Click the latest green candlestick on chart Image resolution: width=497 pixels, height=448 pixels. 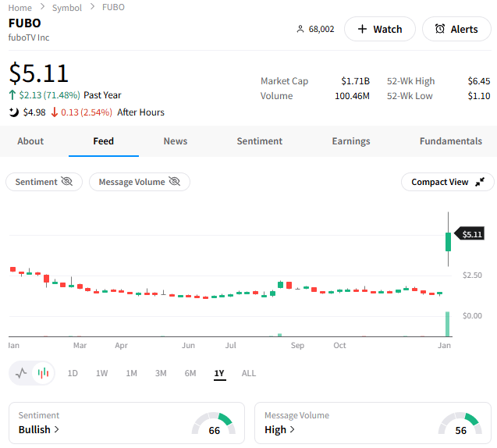tap(448, 242)
